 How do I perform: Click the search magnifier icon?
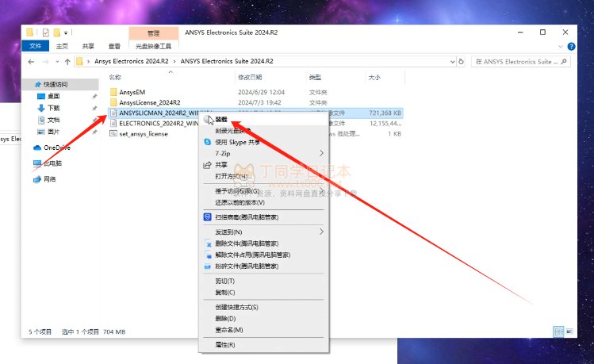coord(564,61)
